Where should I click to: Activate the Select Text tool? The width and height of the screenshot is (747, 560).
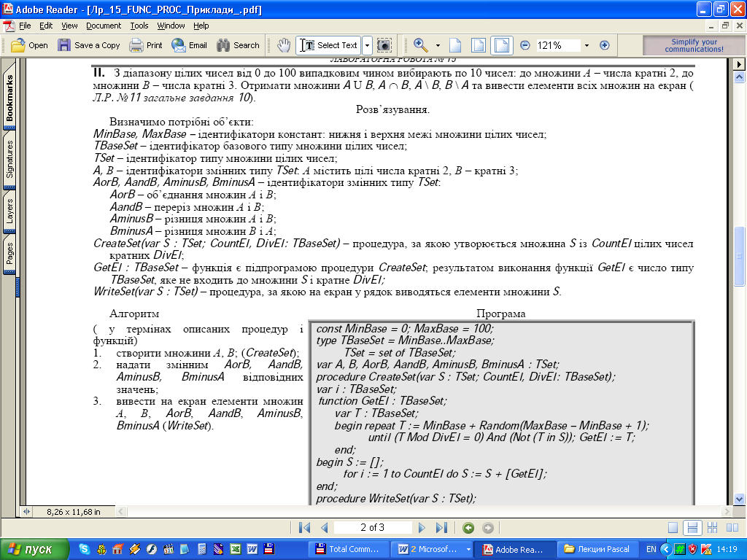329,45
